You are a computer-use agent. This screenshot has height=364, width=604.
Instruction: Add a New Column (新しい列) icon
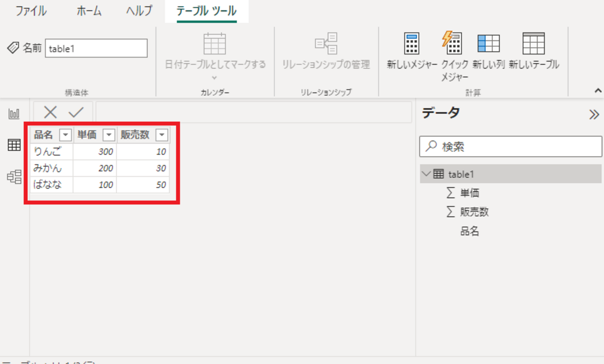coord(489,44)
